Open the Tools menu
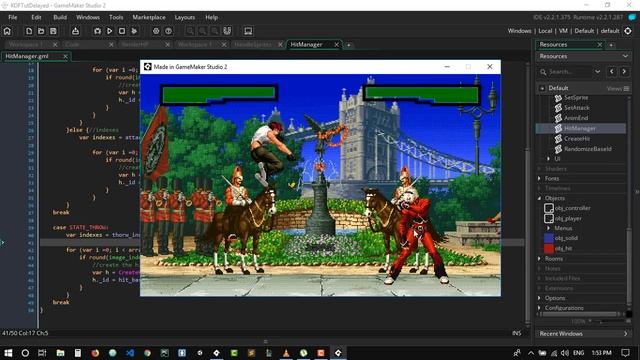Image resolution: width=640 pixels, height=360 pixels. coord(116,17)
